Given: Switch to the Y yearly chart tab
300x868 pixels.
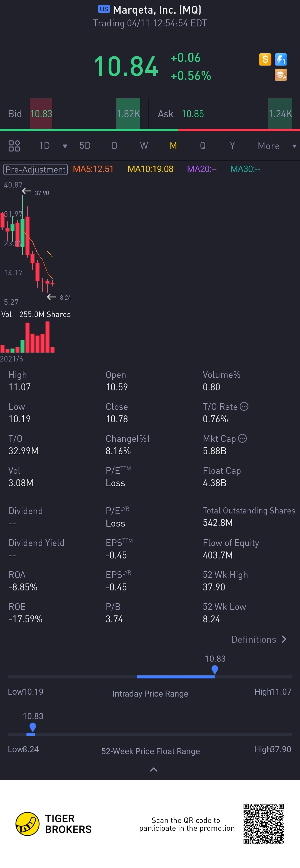Looking at the screenshot, I should click(232, 146).
